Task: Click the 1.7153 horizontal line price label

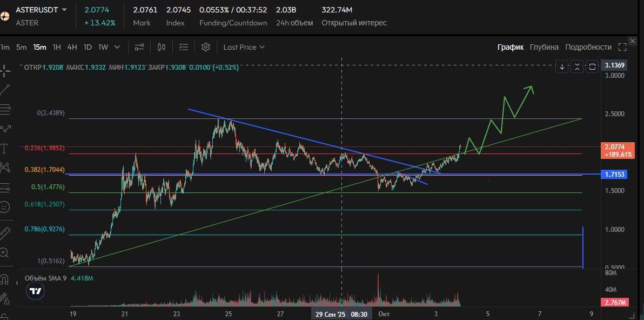Action: 615,175
